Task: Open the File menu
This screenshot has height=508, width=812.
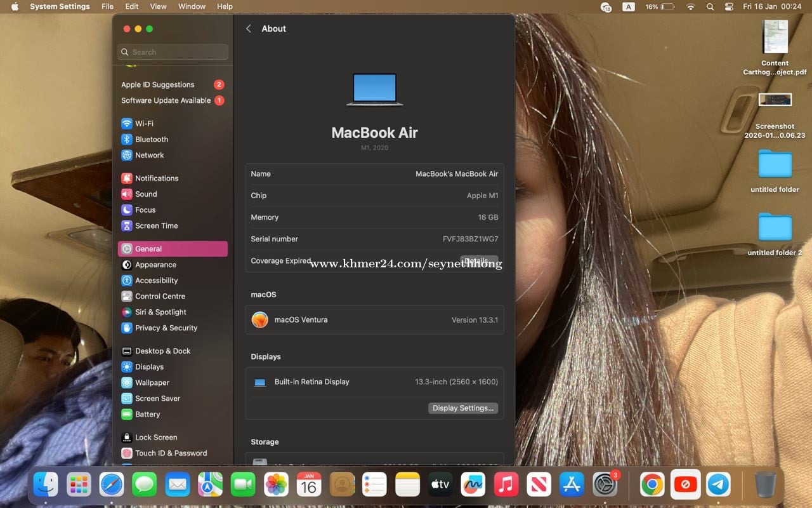Action: [108, 6]
